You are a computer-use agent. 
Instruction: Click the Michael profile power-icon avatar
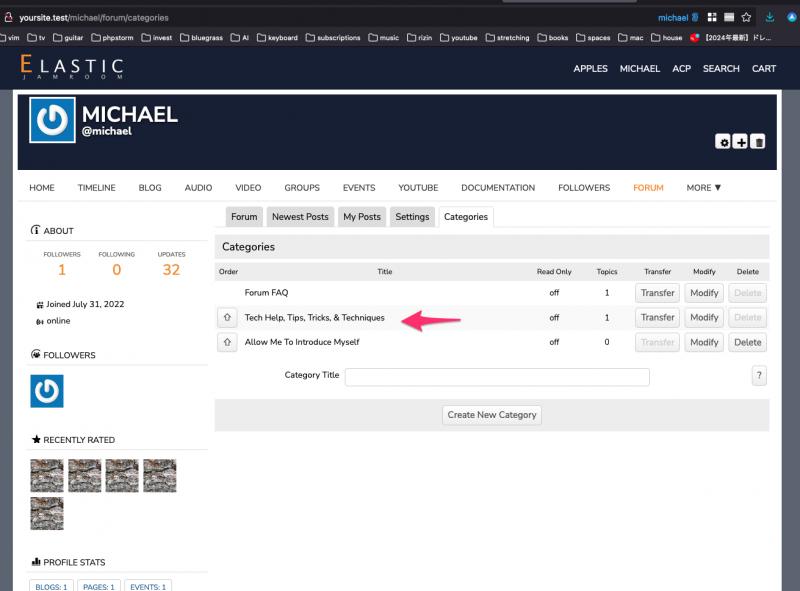point(52,120)
